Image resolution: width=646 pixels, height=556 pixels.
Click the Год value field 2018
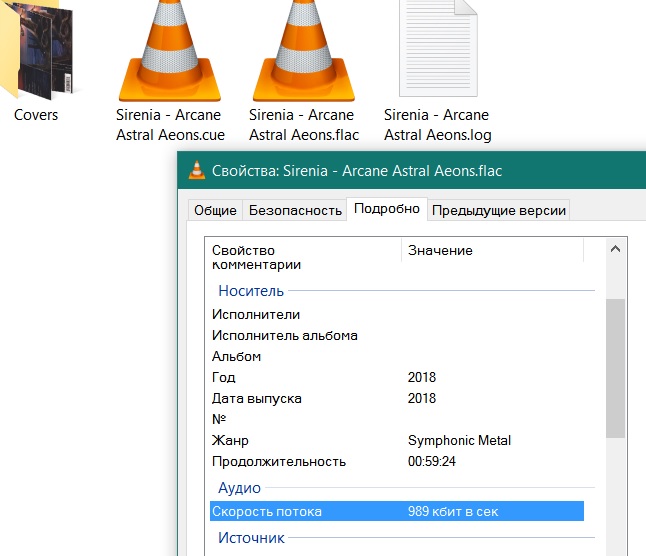coord(422,377)
